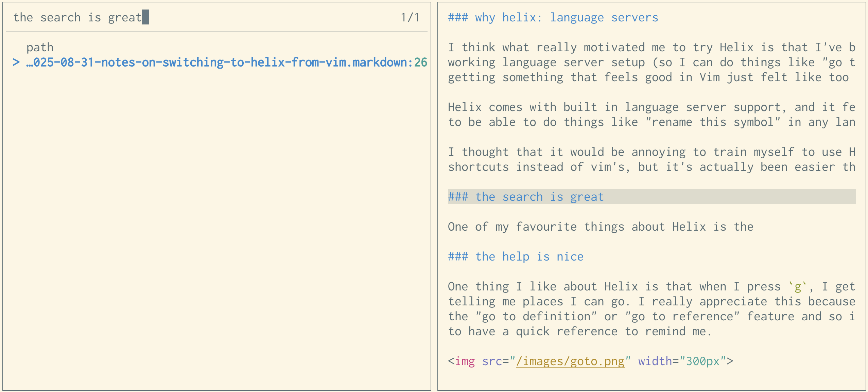
Task: Click the 'src' attribute in the img tag
Action: pos(492,361)
